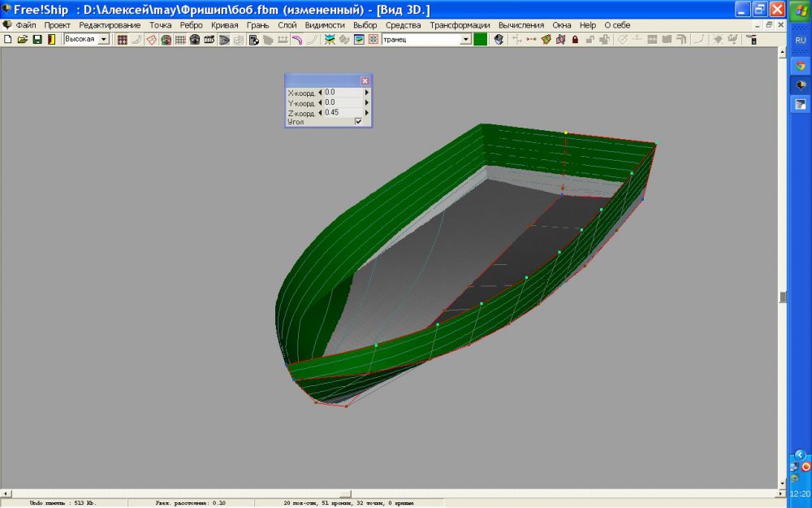Toggle the Угол checkbox
The height and width of the screenshot is (508, 812).
(358, 122)
